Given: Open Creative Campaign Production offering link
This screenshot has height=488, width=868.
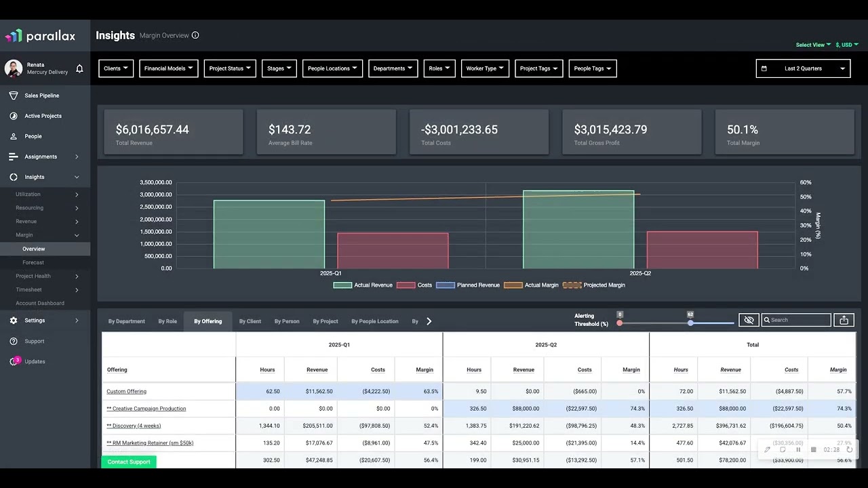Looking at the screenshot, I should (146, 409).
